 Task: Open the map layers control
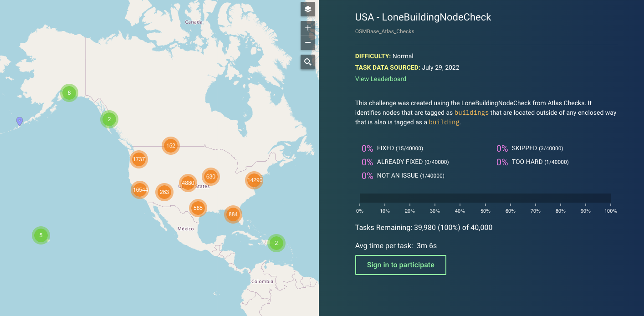[x=308, y=9]
